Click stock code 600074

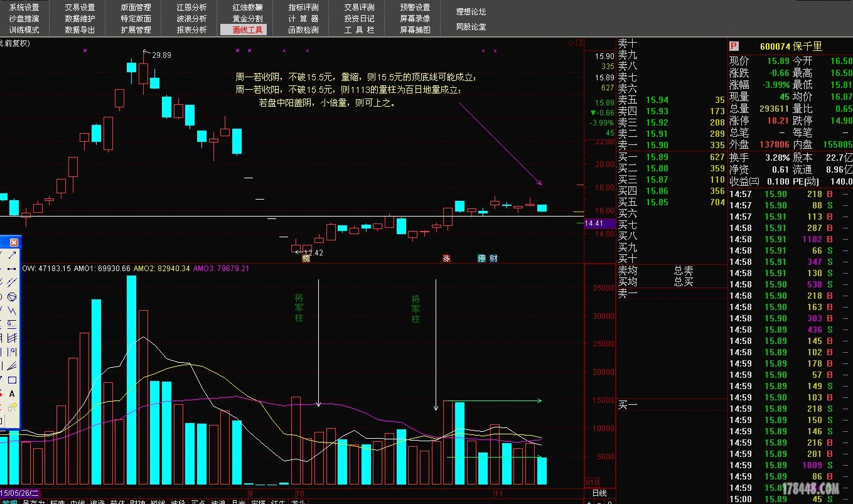click(775, 46)
